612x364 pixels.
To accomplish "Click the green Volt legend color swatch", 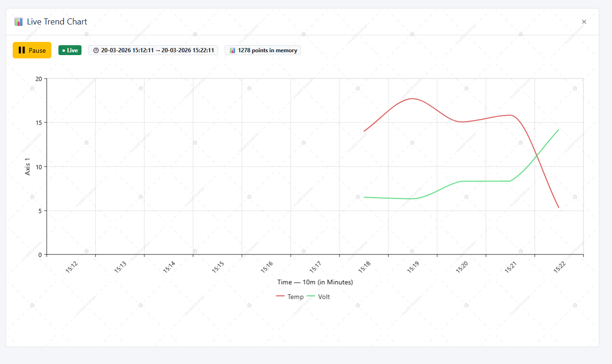I will tap(311, 297).
